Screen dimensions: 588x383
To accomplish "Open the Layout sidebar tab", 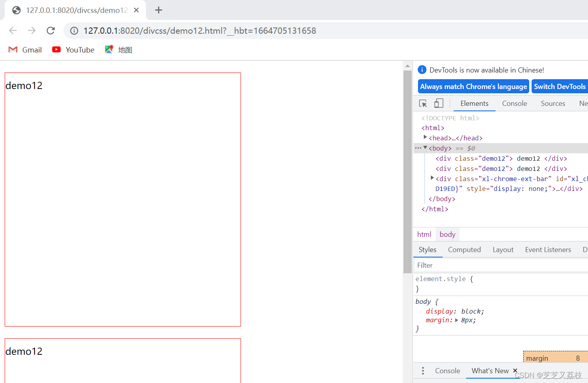I will [503, 250].
